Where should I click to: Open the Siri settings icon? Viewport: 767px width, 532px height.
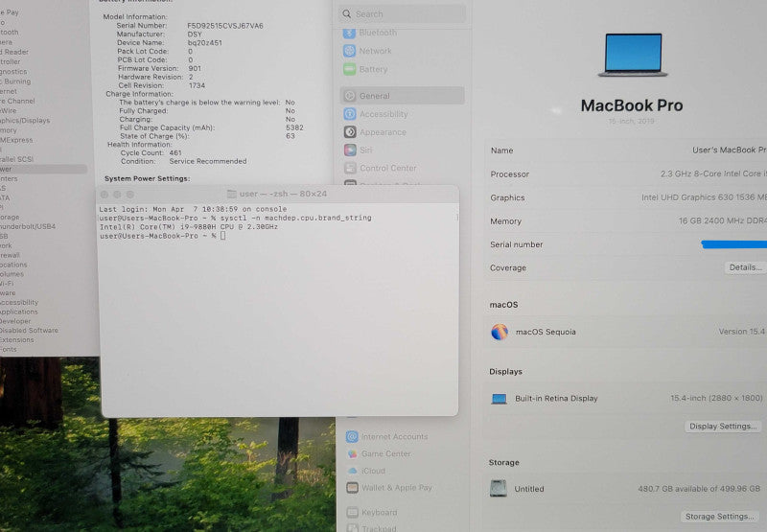(350, 150)
